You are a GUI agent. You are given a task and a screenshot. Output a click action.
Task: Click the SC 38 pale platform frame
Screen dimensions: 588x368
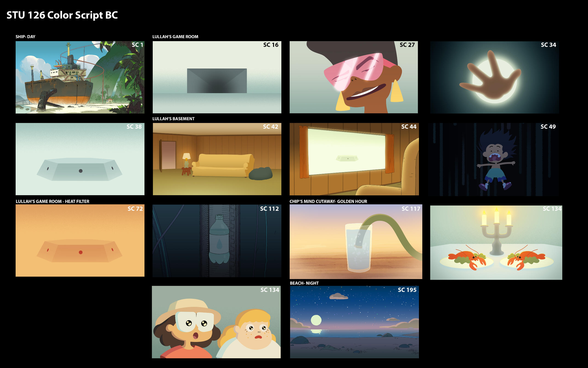click(80, 159)
